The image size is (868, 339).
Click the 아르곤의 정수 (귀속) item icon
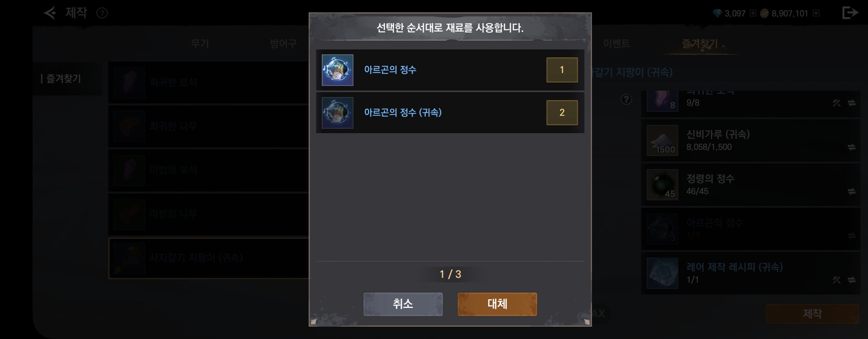click(x=337, y=113)
